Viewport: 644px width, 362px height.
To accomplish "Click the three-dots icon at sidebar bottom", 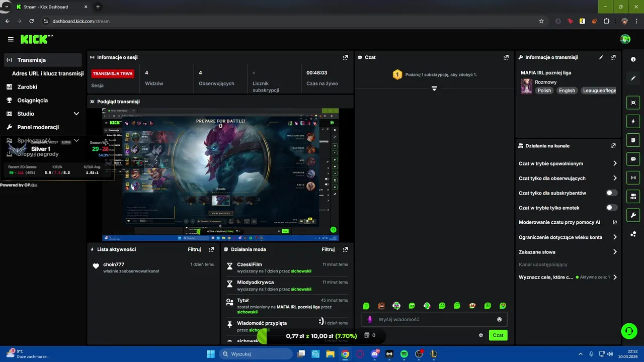I will tap(633, 234).
